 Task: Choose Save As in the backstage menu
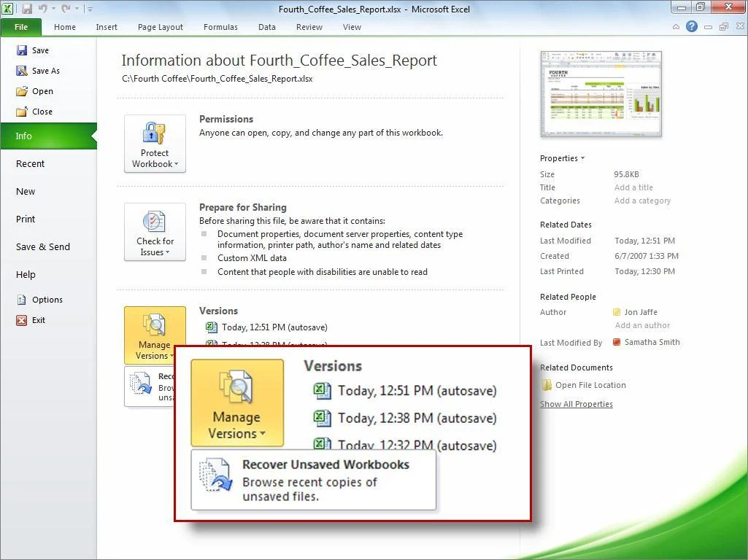38,71
